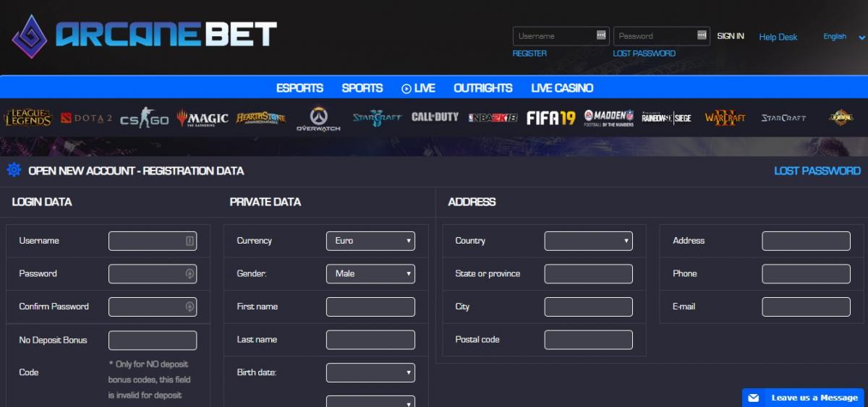The height and width of the screenshot is (407, 868).
Task: Open the Madden NFL icon
Action: [609, 118]
